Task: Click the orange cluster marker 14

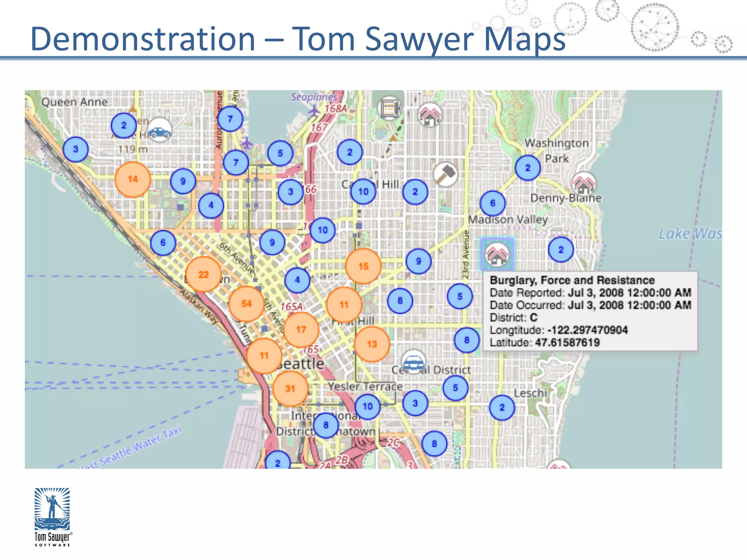Action: point(133,179)
